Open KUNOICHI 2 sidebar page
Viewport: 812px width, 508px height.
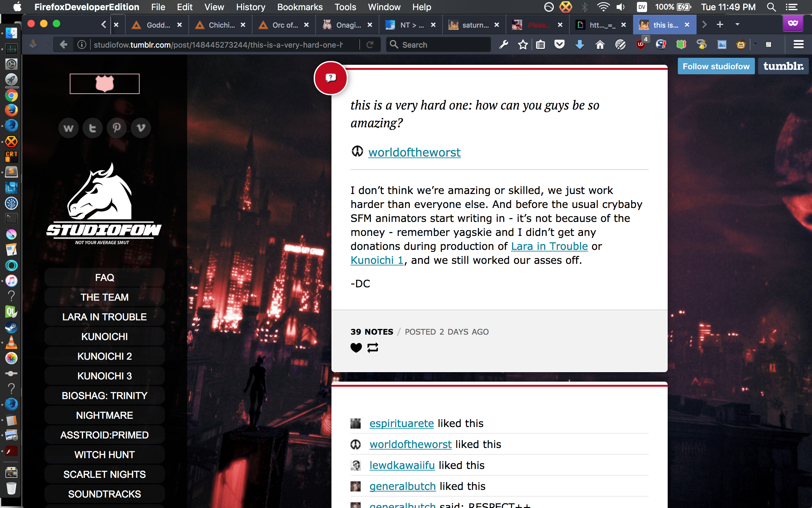coord(104,356)
